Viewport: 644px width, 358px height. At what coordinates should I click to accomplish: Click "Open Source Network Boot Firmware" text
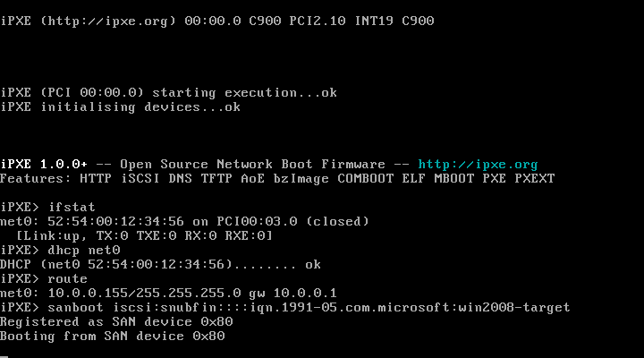[252, 164]
